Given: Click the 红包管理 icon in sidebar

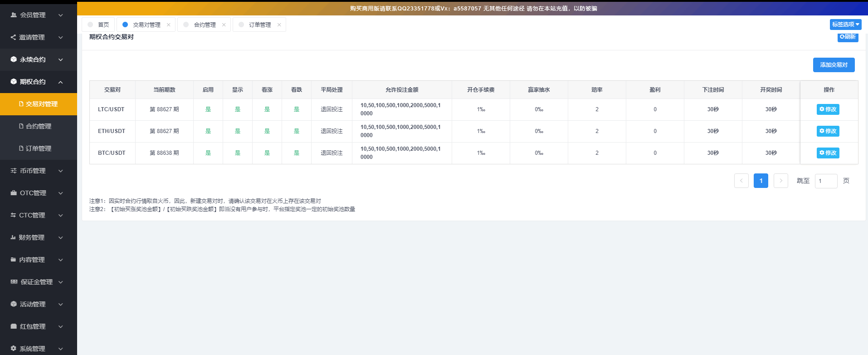Looking at the screenshot, I should (14, 326).
